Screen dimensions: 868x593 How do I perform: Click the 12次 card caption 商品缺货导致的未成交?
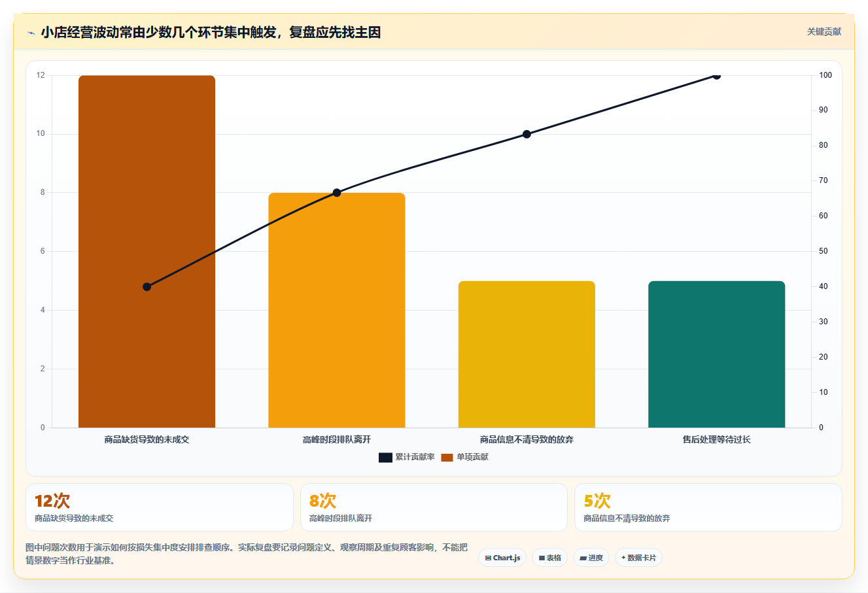74,518
